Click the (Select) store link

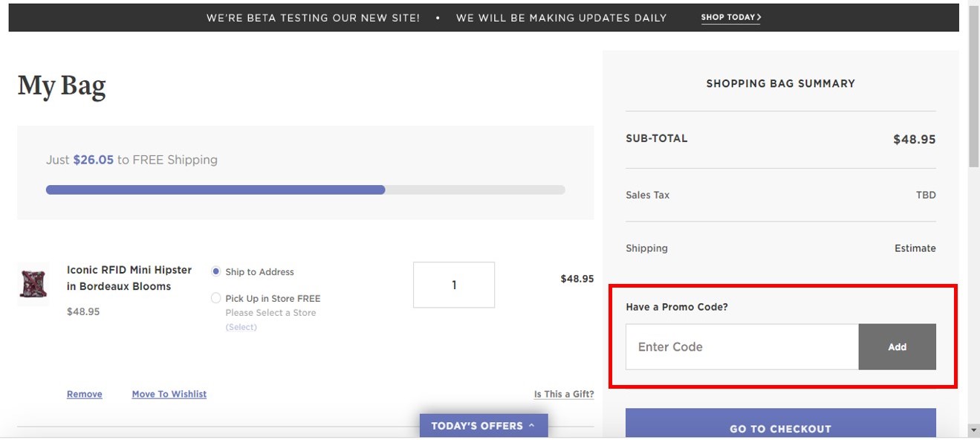point(241,327)
